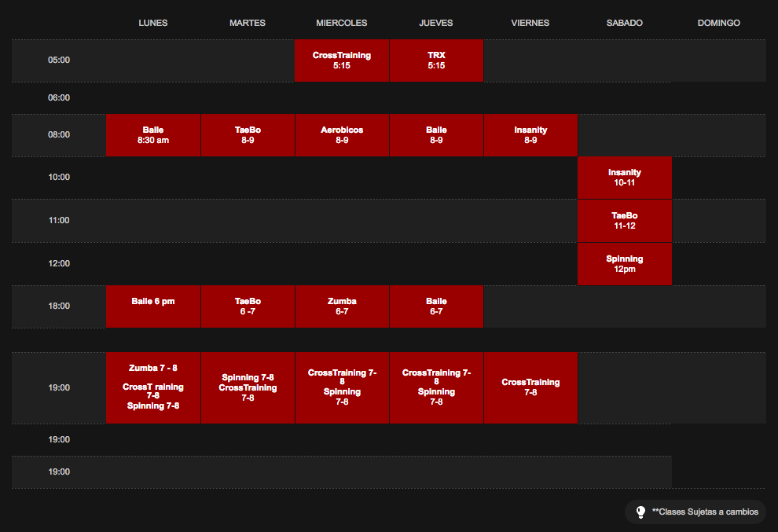The height and width of the screenshot is (532, 778).
Task: Click the Saturday TaeBo 11-12 class
Action: coord(625,221)
